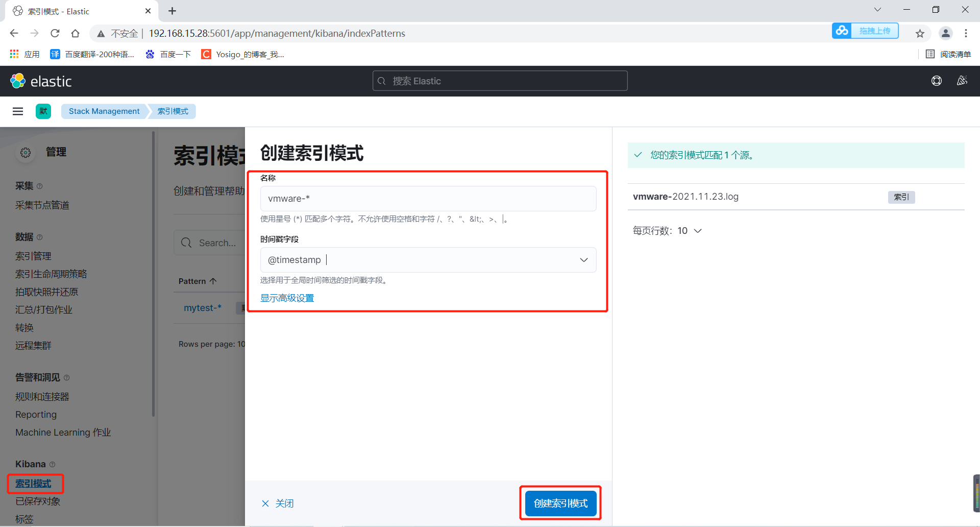Open 显示高级设置 advanced settings link

(x=287, y=298)
